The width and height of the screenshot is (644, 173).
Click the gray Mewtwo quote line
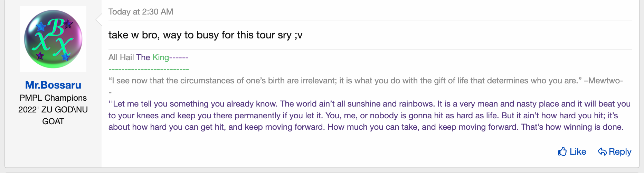366,81
